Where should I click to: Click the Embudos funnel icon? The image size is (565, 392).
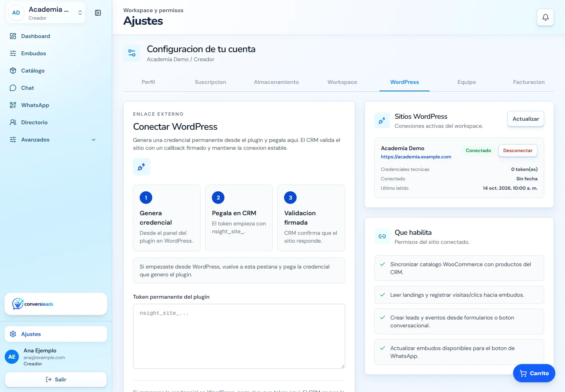pos(13,53)
